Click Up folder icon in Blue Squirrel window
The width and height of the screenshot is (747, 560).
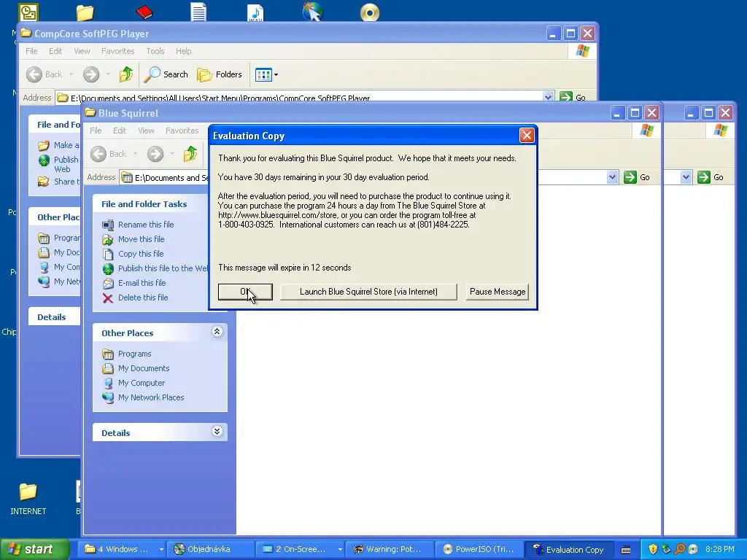click(x=190, y=154)
